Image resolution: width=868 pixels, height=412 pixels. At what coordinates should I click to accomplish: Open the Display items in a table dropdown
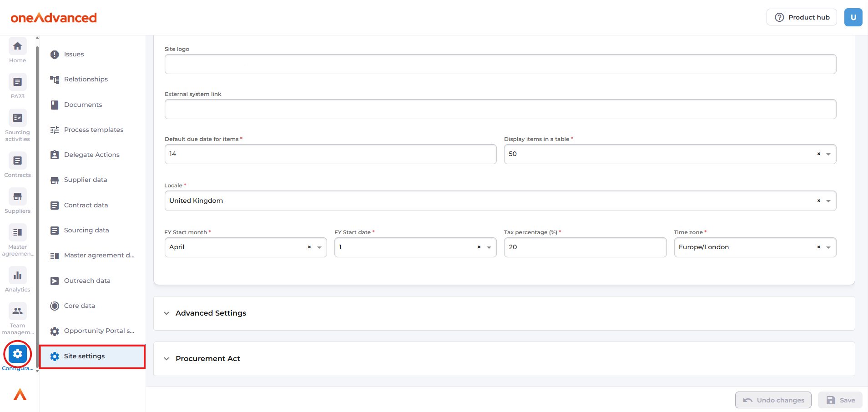click(x=828, y=154)
